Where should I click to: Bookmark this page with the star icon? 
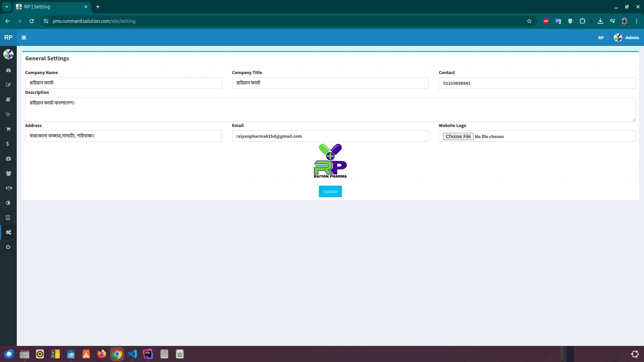pos(529,21)
